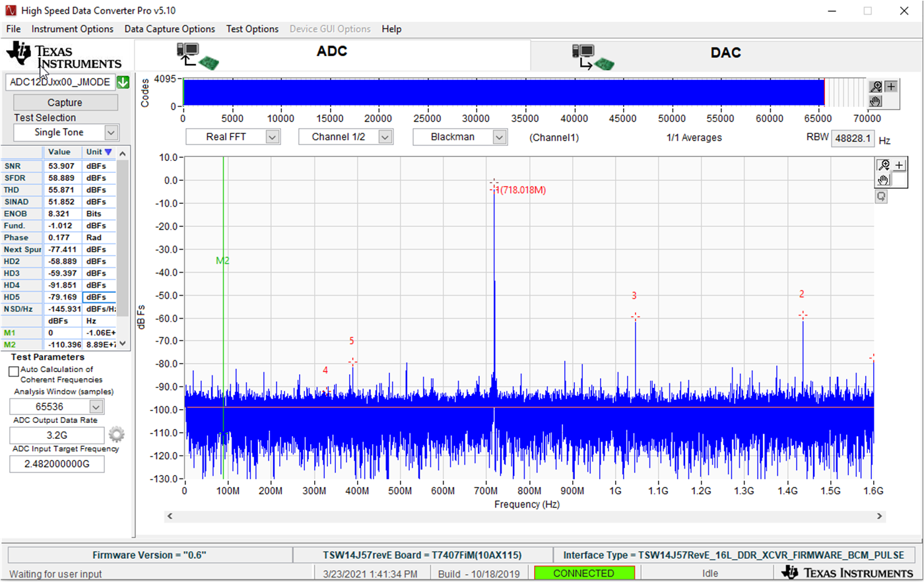
Task: Open the Analysis Window samples 65536 dropdown
Action: [x=96, y=406]
